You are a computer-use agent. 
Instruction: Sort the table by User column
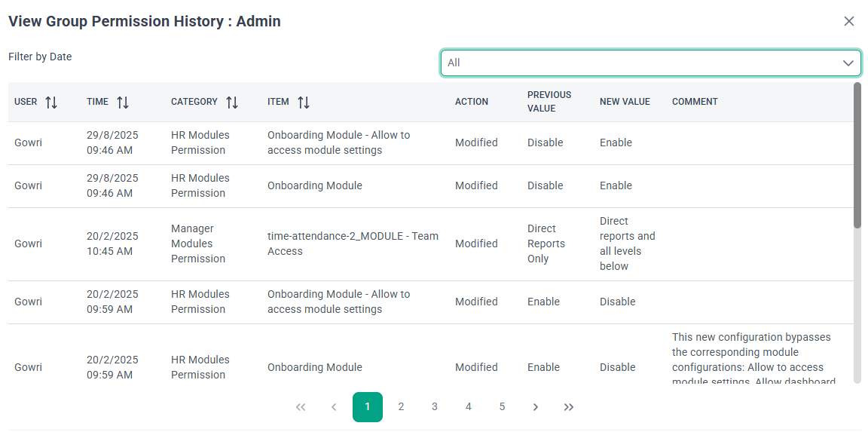pyautogui.click(x=51, y=103)
